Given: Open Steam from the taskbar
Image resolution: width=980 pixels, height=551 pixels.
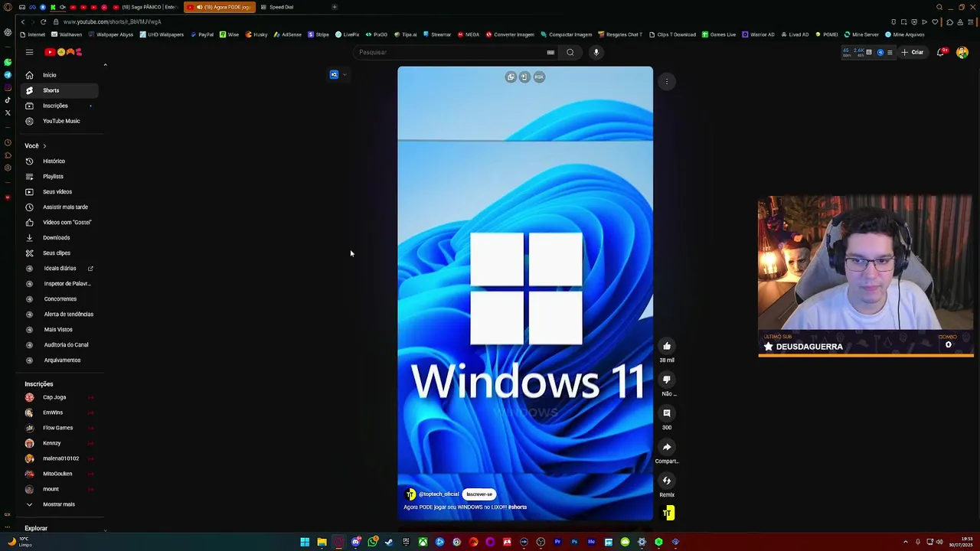Looking at the screenshot, I should 389,542.
